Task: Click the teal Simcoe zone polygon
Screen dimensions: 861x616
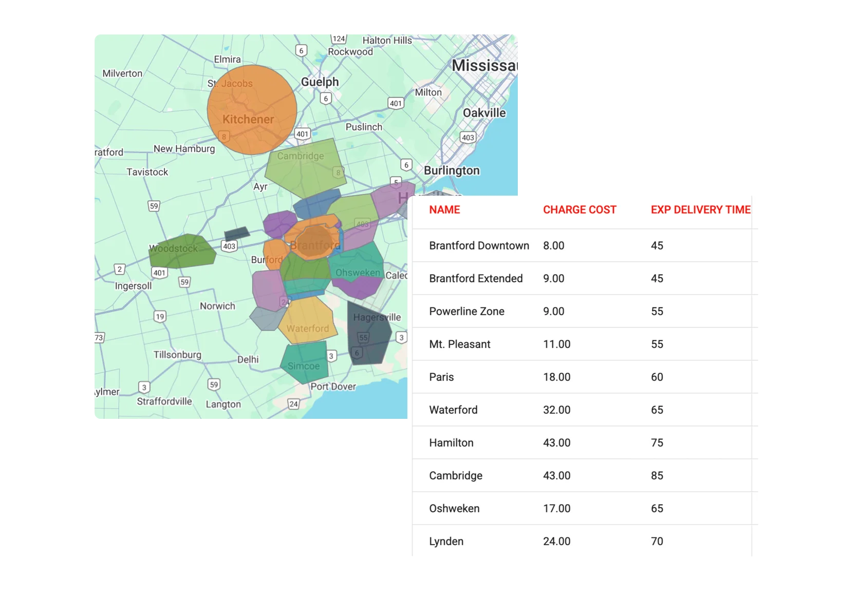Action: (x=304, y=362)
